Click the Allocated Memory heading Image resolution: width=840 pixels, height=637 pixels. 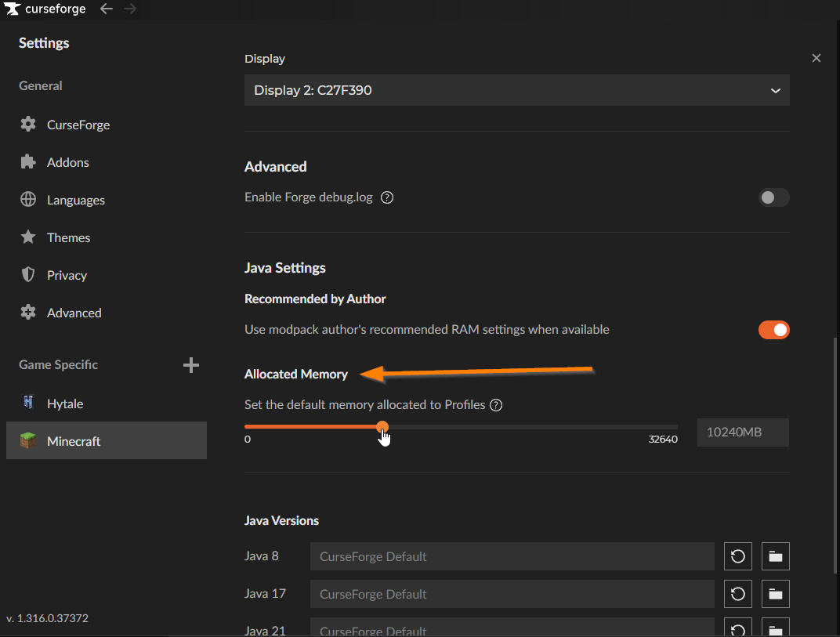295,374
